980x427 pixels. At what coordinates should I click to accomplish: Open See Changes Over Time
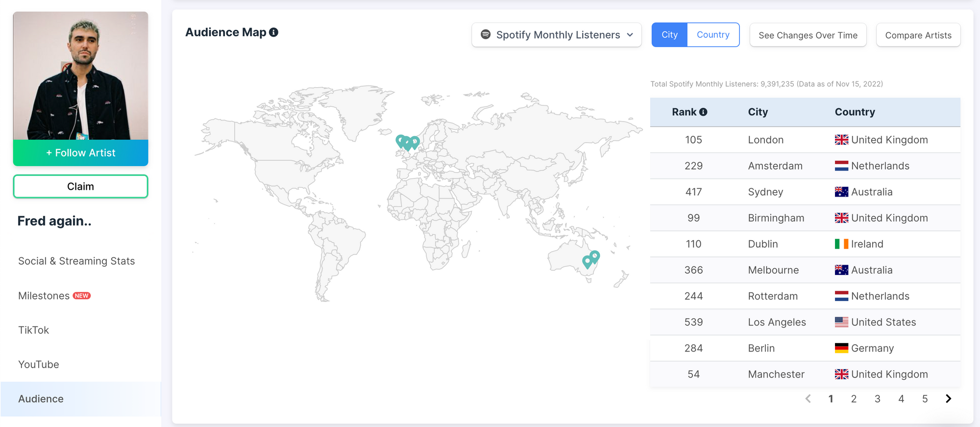[808, 35]
